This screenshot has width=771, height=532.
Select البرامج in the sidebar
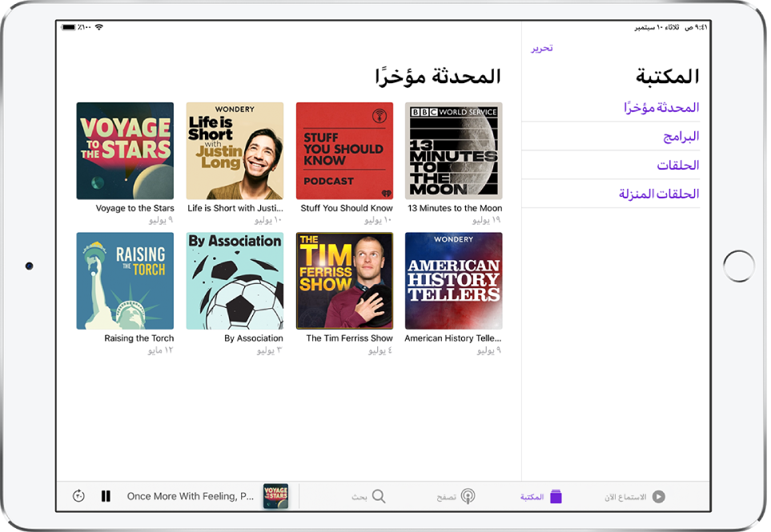coord(682,135)
